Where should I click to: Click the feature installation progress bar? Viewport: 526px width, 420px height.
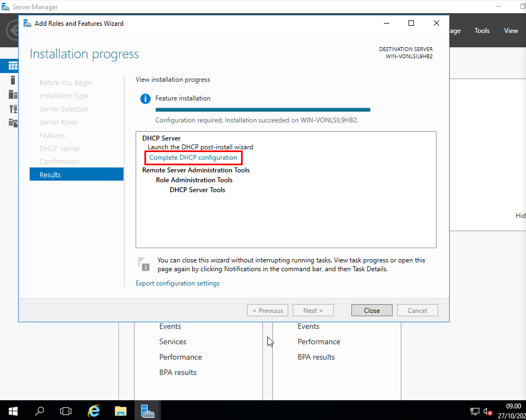(x=262, y=110)
